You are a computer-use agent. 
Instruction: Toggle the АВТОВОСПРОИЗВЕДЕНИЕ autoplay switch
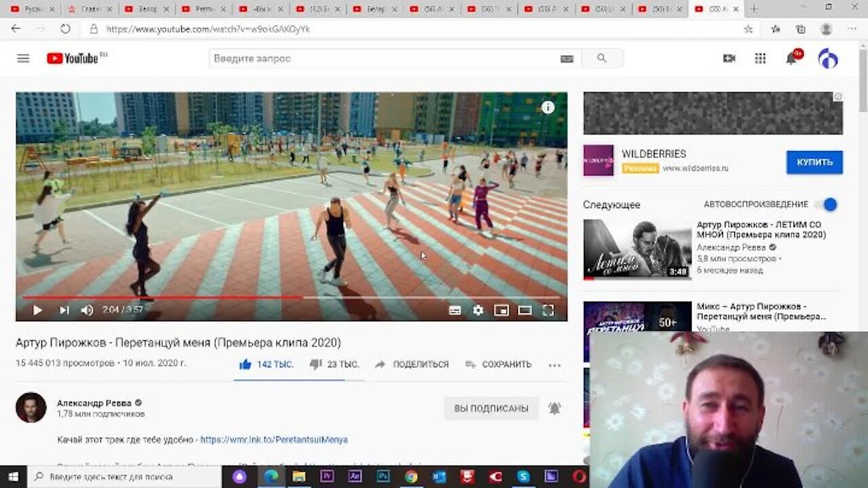pos(826,204)
